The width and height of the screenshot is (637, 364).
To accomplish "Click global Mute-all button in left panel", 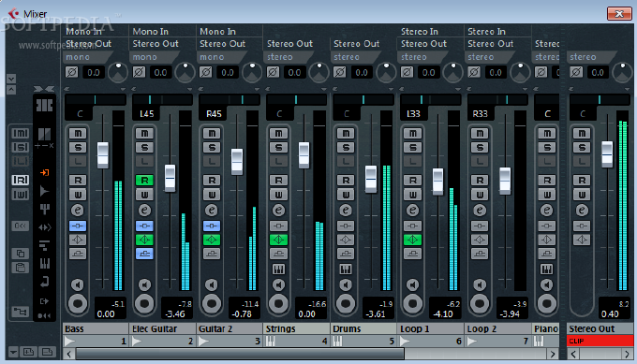I will pos(21,133).
